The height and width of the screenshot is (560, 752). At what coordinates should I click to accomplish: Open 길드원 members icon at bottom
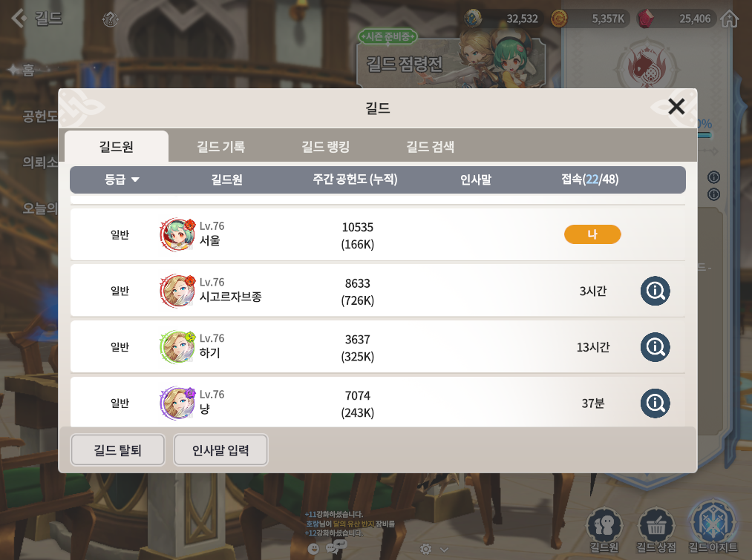point(604,530)
